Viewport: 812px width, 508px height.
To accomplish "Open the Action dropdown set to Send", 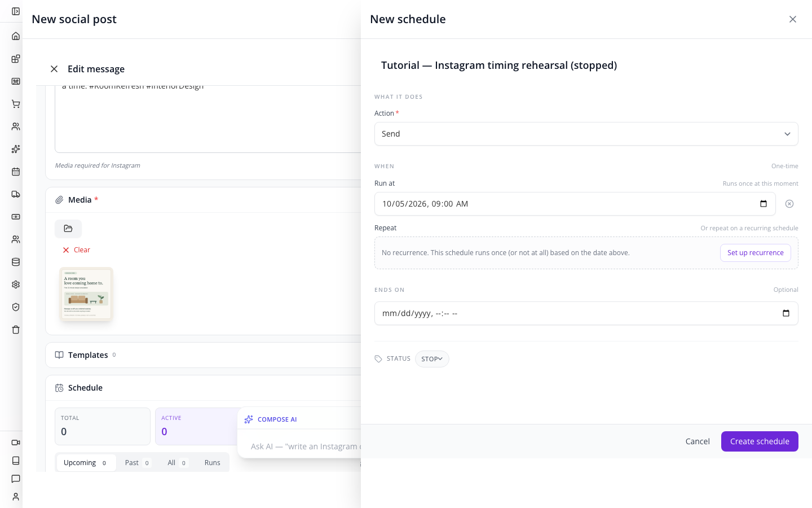I will tap(586, 134).
